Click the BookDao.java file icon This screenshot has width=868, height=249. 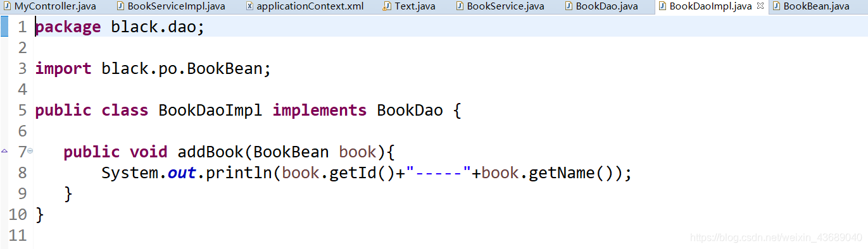coord(569,6)
